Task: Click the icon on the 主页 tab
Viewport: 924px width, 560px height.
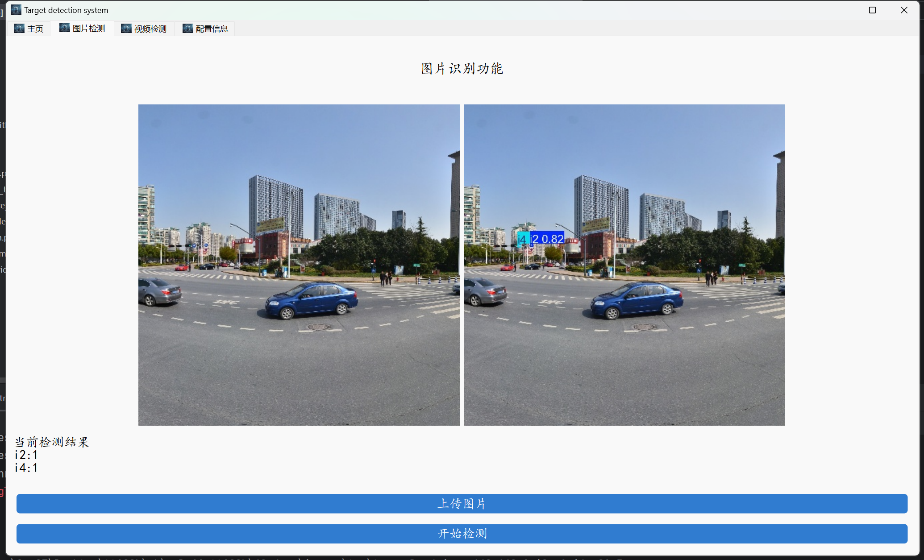Action: 19,29
